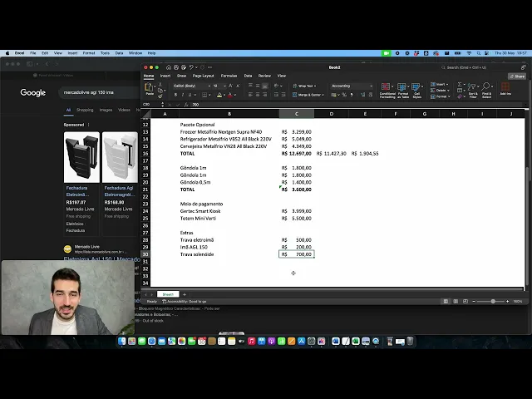Image resolution: width=532 pixels, height=399 pixels.
Task: Expand the Paste options arrow
Action: 155,87
